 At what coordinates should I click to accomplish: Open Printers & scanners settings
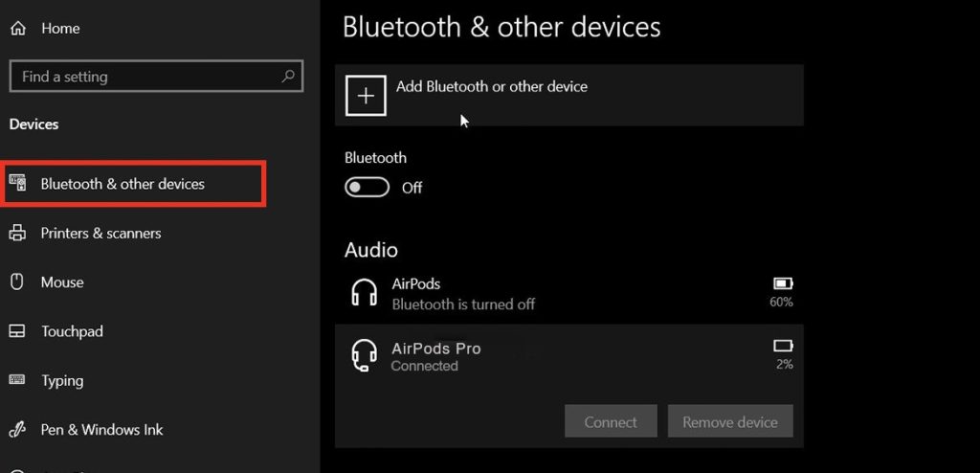pyautogui.click(x=100, y=234)
